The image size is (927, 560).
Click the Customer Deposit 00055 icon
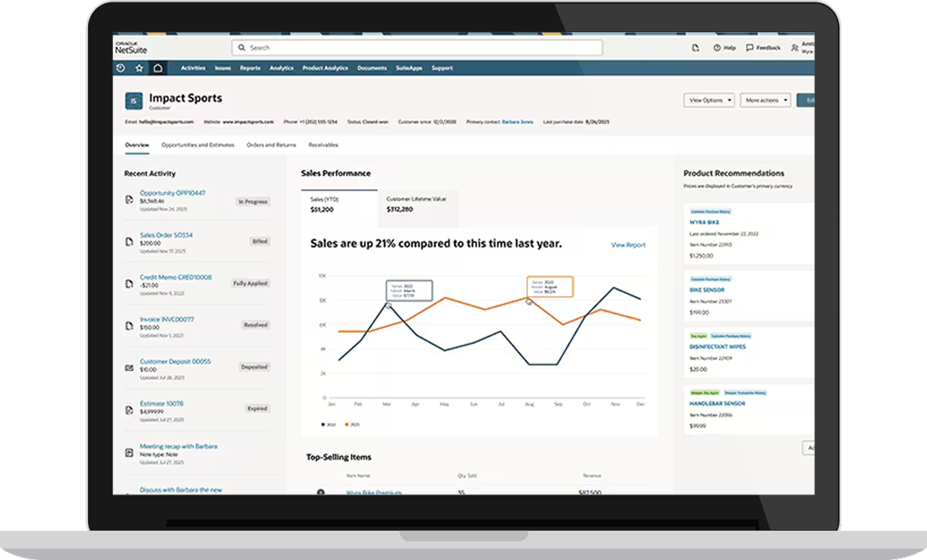coord(129,368)
